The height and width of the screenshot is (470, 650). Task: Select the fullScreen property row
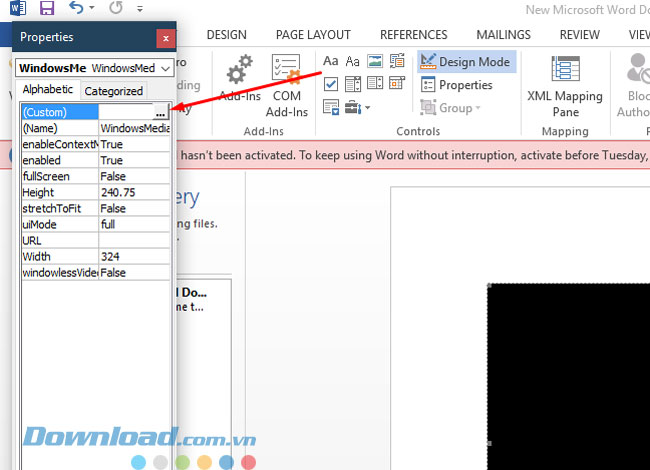coord(95,177)
